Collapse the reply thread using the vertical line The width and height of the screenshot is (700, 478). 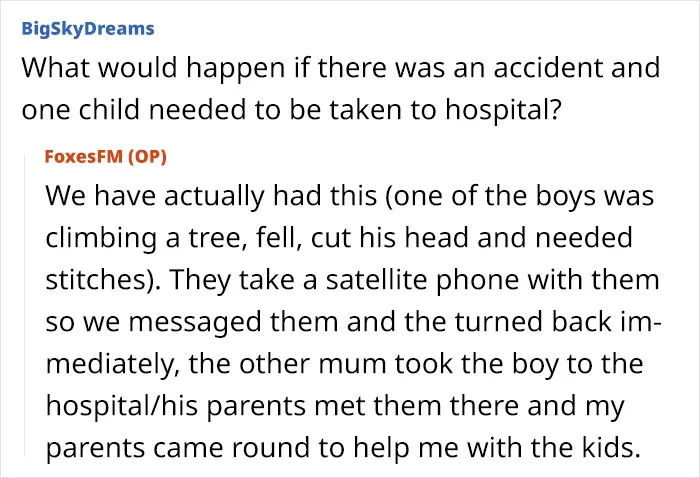(x=25, y=303)
